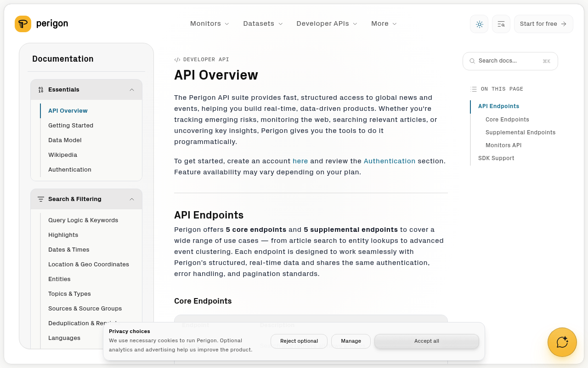This screenshot has width=588, height=368.
Task: Select the Entities sidebar item
Action: (59, 279)
